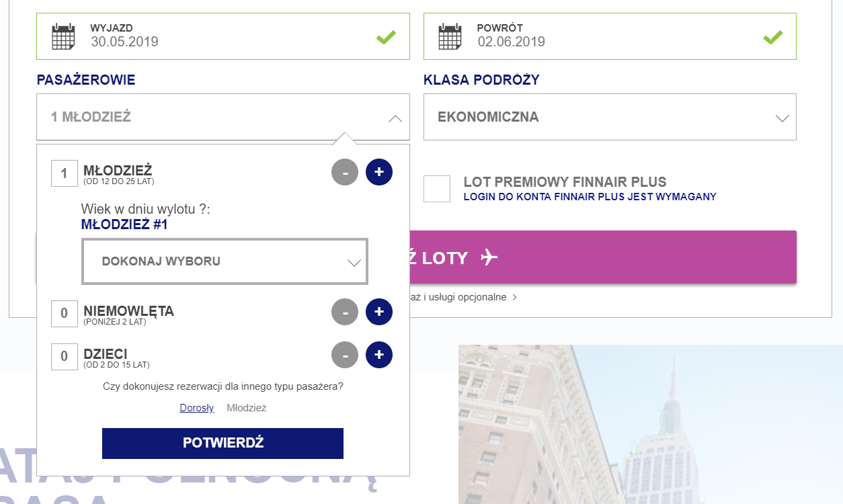
Task: Click the Młodzież count number box
Action: pyautogui.click(x=65, y=173)
